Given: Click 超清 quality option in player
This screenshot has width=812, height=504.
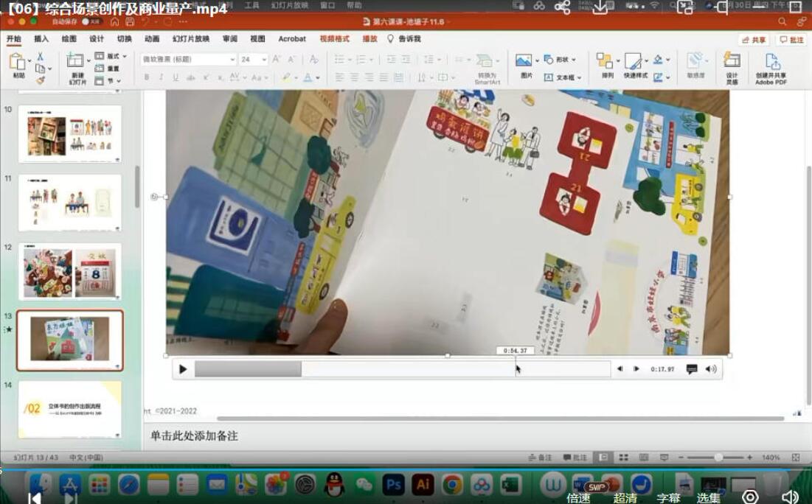Looking at the screenshot, I should 625,498.
